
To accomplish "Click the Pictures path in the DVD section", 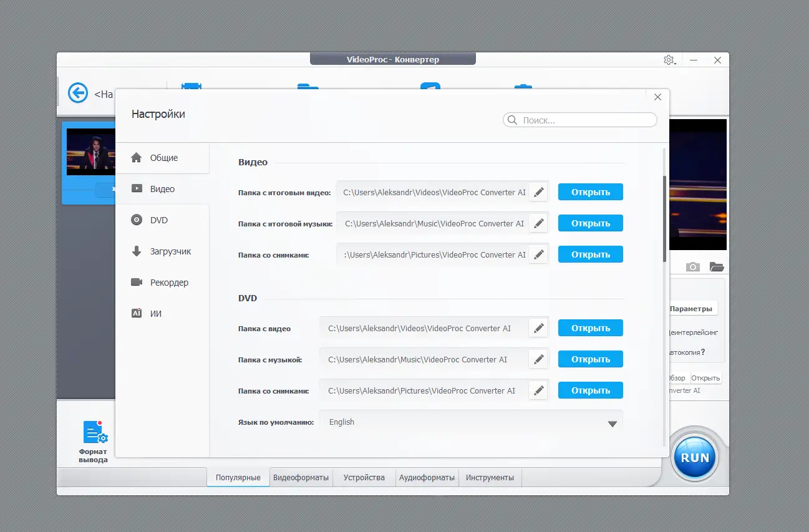I will pos(422,390).
